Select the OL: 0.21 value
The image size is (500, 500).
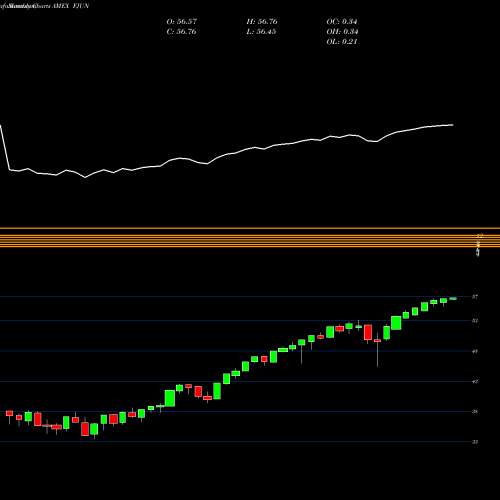tap(342, 42)
